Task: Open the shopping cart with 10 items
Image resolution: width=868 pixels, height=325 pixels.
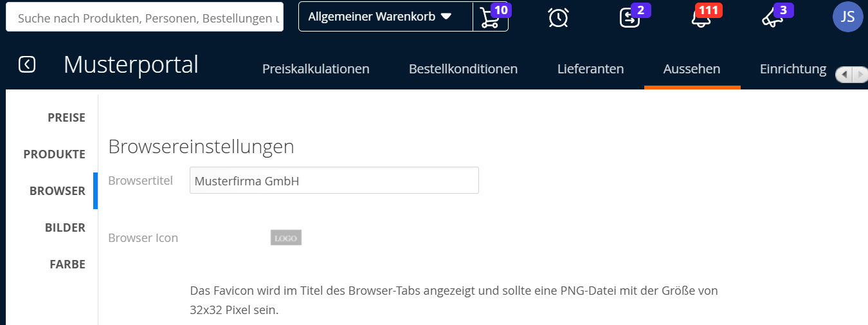Action: coord(490,17)
